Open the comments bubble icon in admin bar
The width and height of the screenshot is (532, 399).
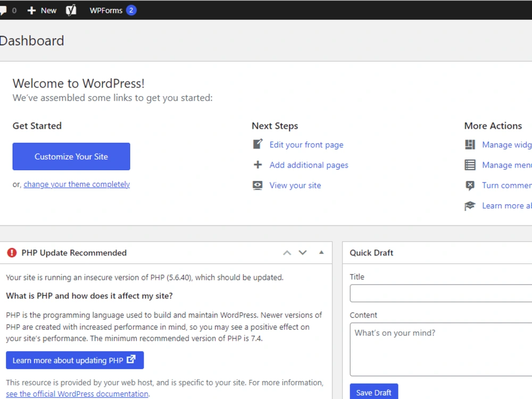(x=3, y=10)
